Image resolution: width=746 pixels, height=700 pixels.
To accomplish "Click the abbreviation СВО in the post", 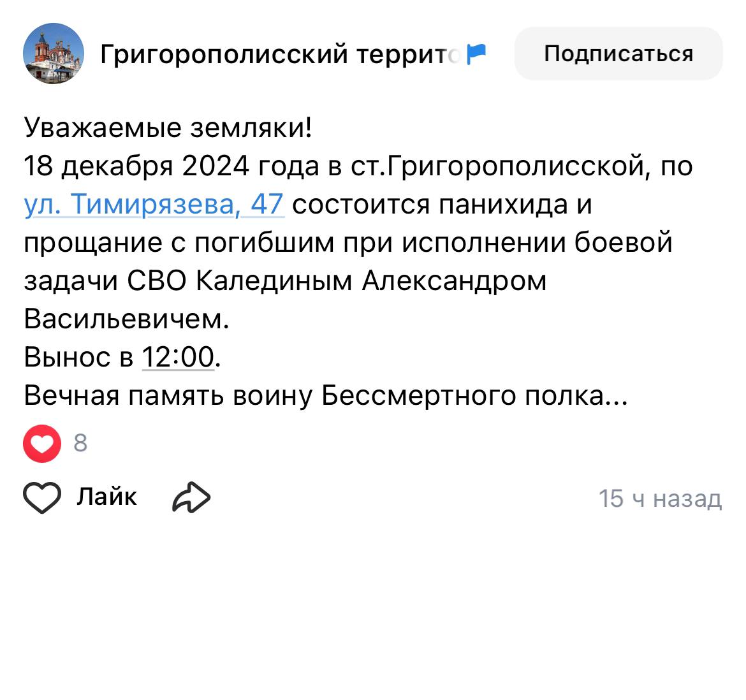I will [156, 281].
